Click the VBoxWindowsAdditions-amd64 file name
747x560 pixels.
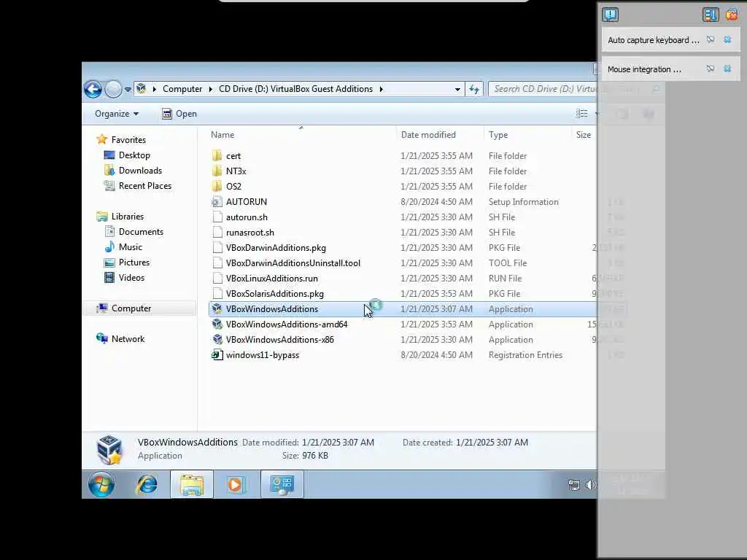[x=287, y=324]
